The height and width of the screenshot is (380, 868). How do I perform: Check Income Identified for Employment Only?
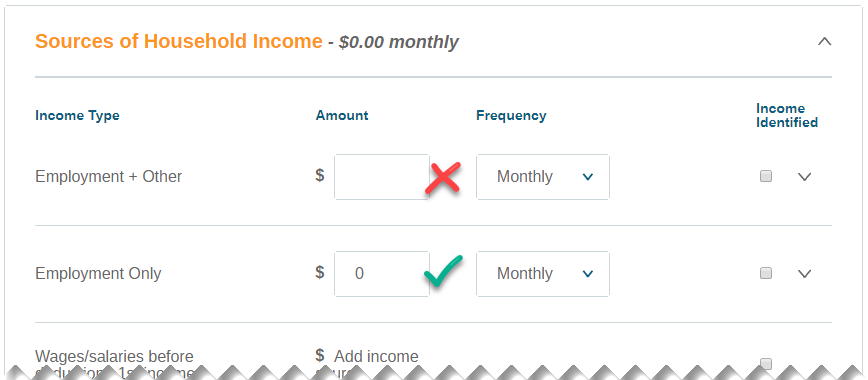click(x=766, y=273)
